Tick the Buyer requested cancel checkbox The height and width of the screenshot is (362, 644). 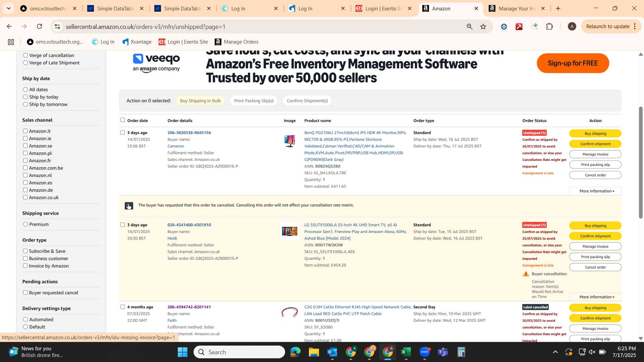click(x=25, y=293)
